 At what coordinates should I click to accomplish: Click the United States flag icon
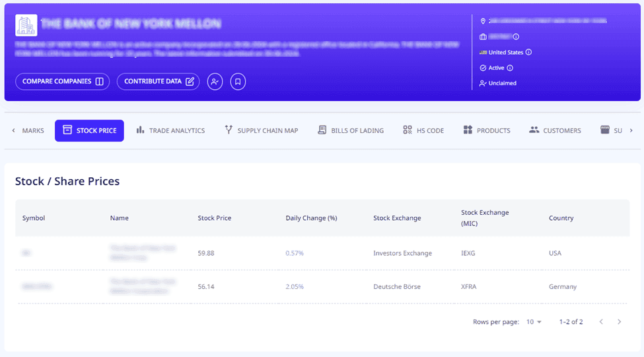pos(483,52)
